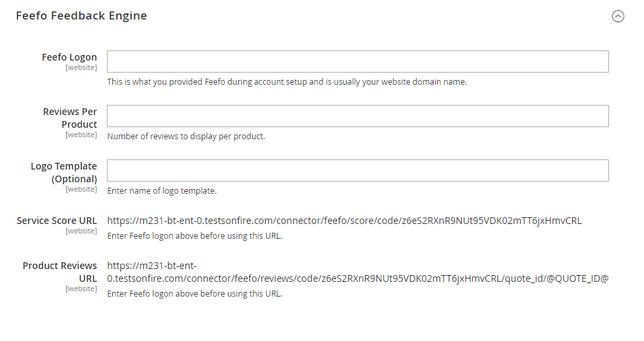Screen dimensions: 644x341
Task: Click the 'Number of reviews to display' hint
Action: (186, 137)
